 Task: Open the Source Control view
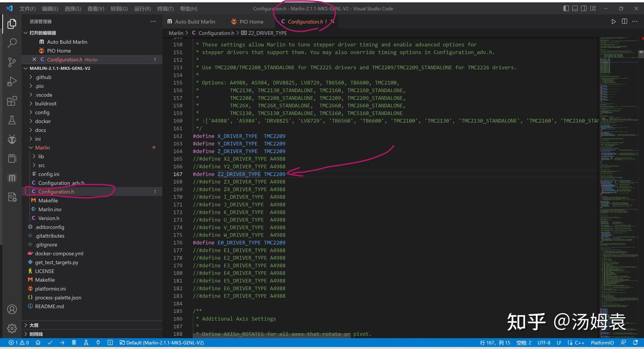(12, 63)
